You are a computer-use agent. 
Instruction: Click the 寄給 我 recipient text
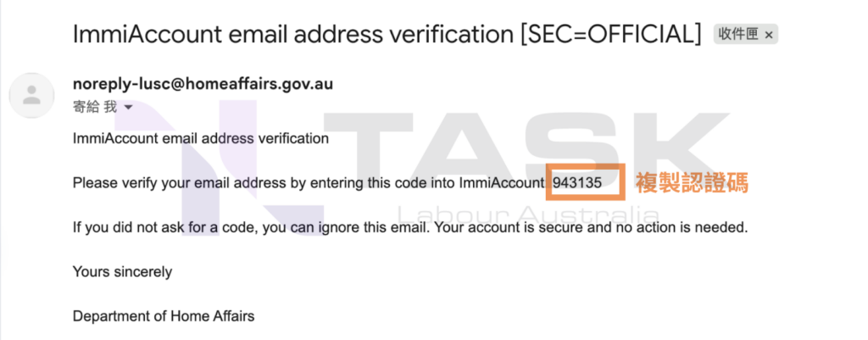(x=95, y=107)
